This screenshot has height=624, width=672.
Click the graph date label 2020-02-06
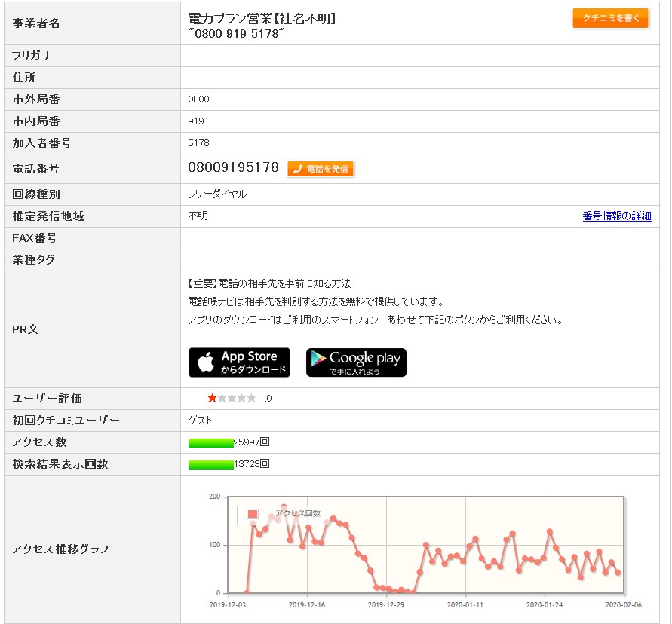[x=624, y=604]
